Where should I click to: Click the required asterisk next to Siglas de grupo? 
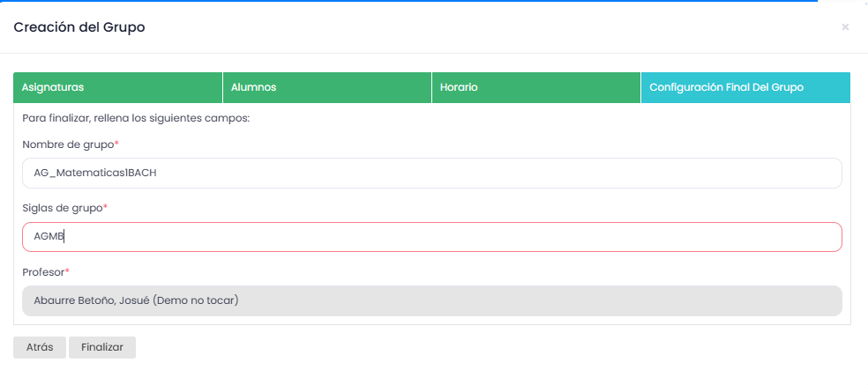pyautogui.click(x=105, y=206)
